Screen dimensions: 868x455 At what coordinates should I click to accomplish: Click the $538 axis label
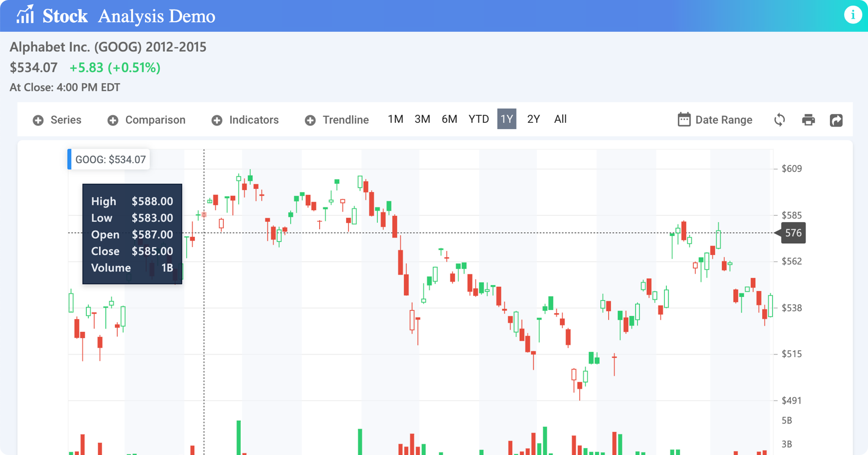792,308
